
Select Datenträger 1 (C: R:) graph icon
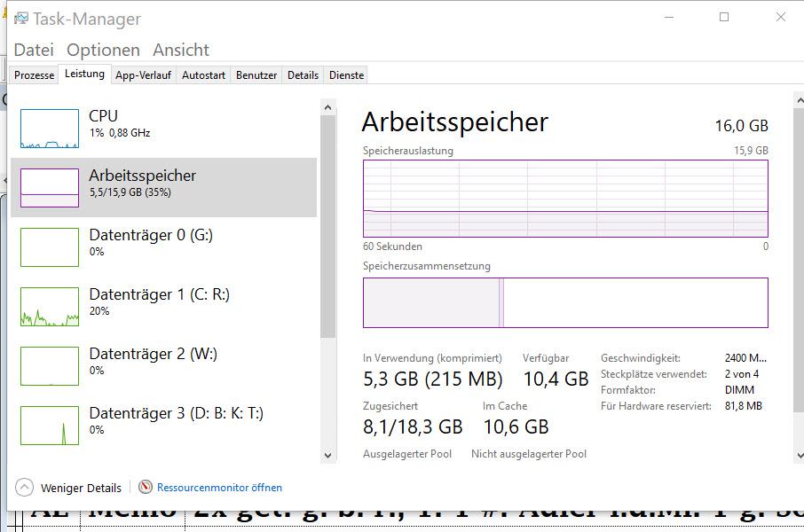click(50, 307)
